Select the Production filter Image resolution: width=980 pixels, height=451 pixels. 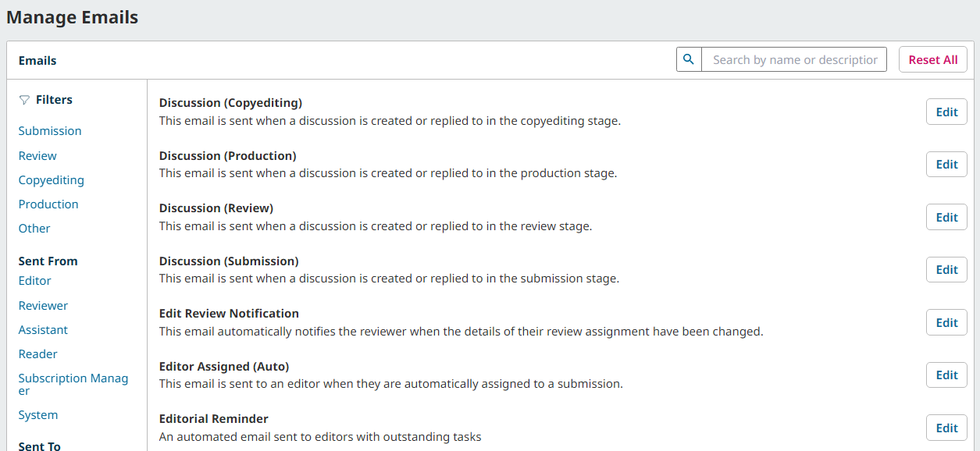tap(48, 204)
